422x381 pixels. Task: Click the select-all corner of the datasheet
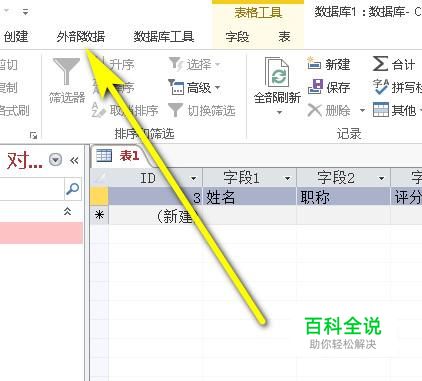99,178
